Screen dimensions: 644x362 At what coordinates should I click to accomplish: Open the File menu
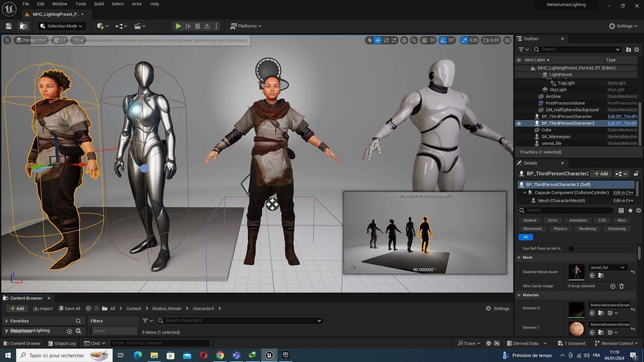[x=25, y=4]
